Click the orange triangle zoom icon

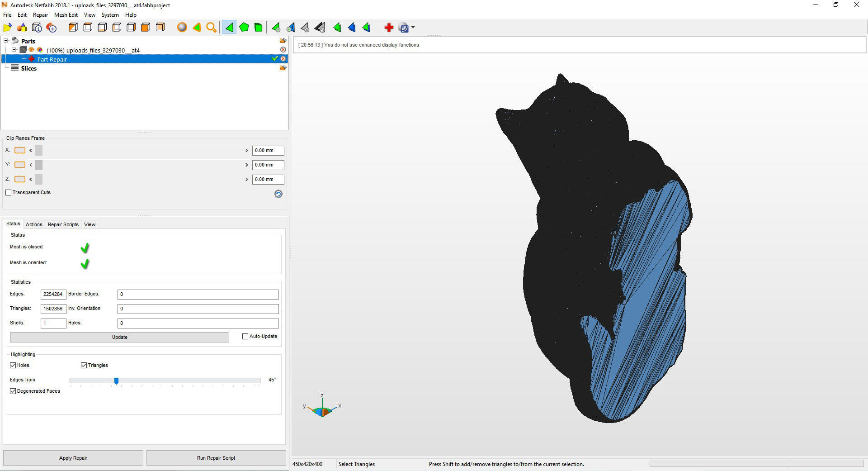(197, 28)
